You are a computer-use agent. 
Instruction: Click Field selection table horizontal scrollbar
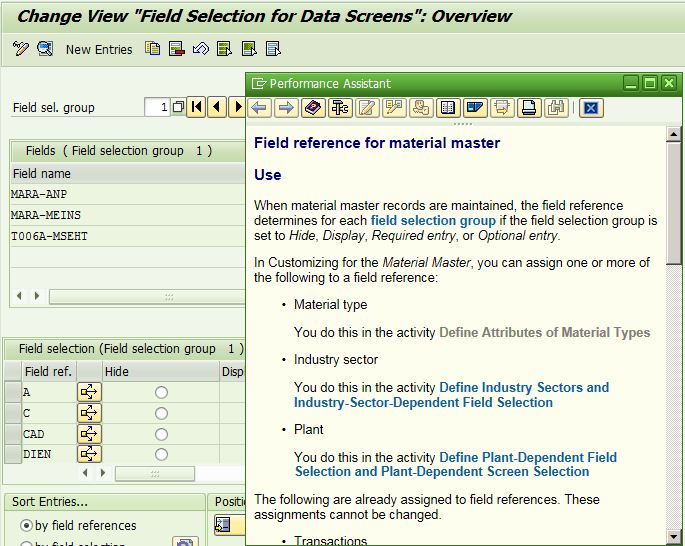point(155,473)
